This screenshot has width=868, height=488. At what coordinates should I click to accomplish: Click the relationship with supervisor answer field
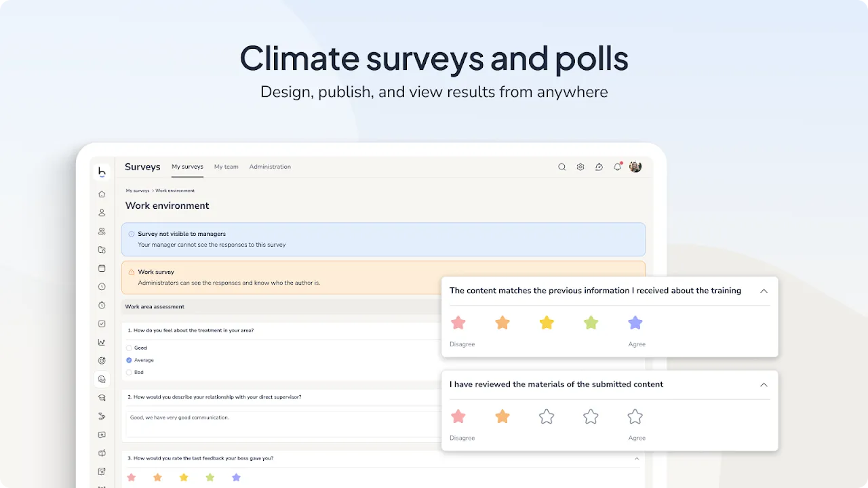[283, 424]
